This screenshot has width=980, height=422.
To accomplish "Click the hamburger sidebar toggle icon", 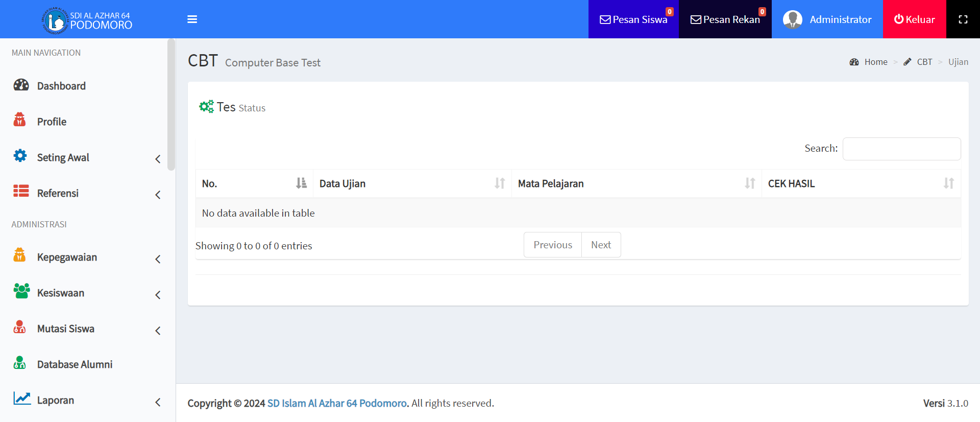I will 192,19.
